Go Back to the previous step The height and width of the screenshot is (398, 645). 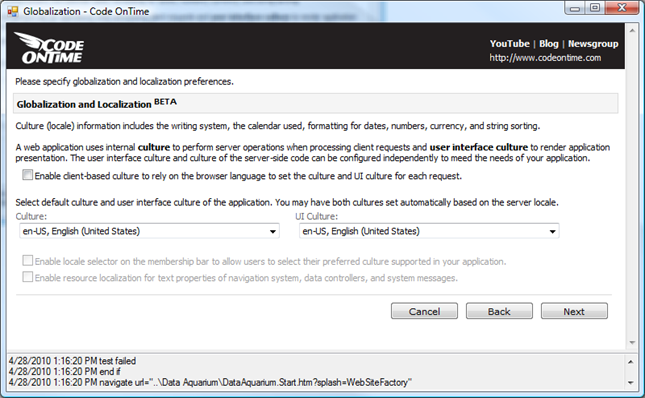pyautogui.click(x=499, y=311)
